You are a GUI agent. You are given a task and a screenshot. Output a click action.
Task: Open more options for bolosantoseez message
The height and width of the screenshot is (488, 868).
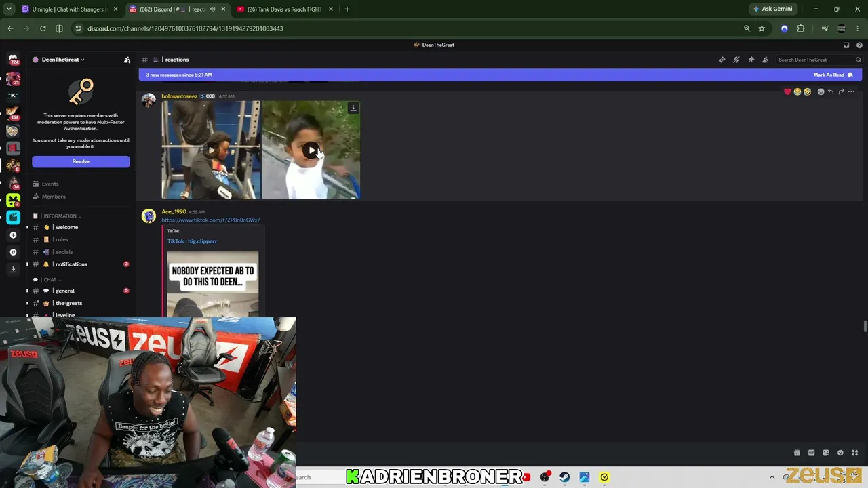pyautogui.click(x=852, y=91)
